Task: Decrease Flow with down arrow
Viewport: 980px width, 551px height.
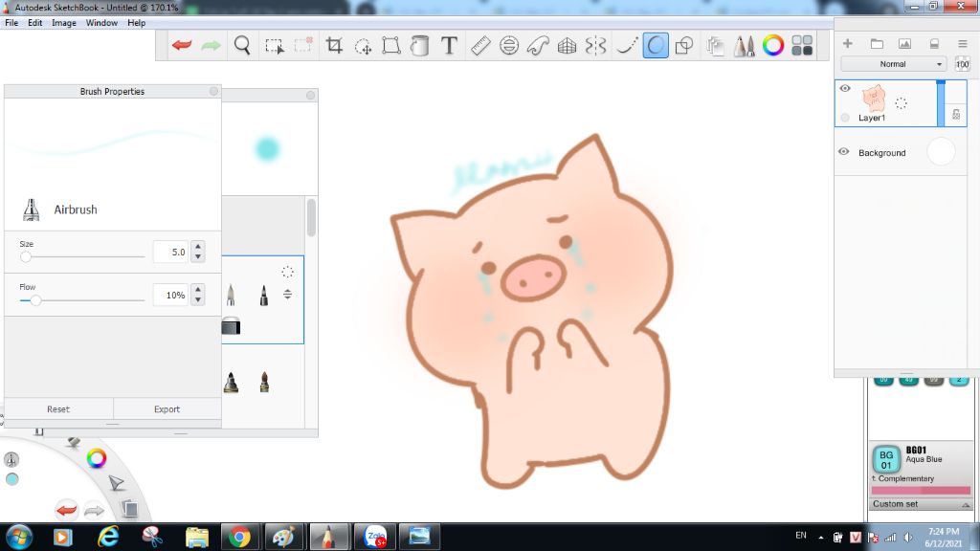Action: click(197, 299)
